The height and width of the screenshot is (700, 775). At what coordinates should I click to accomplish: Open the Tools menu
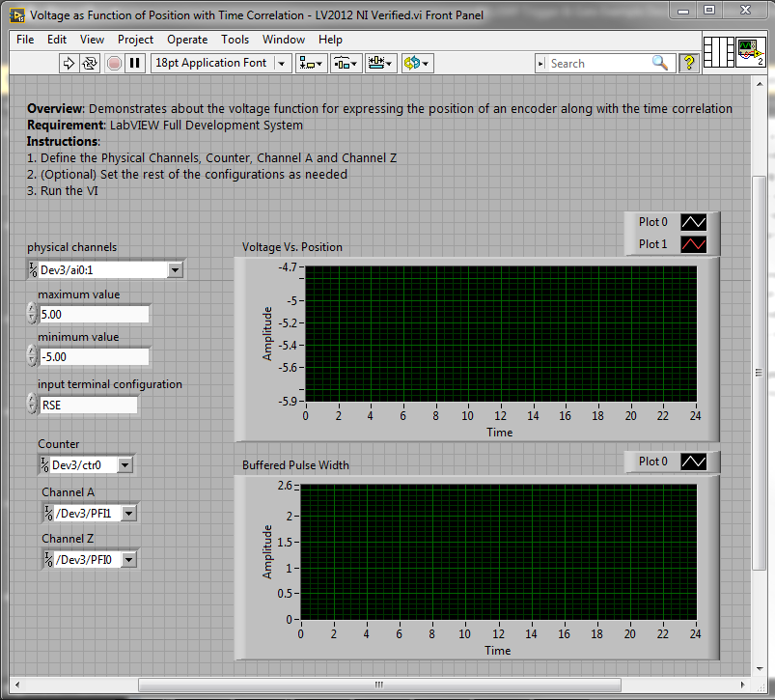pyautogui.click(x=235, y=40)
